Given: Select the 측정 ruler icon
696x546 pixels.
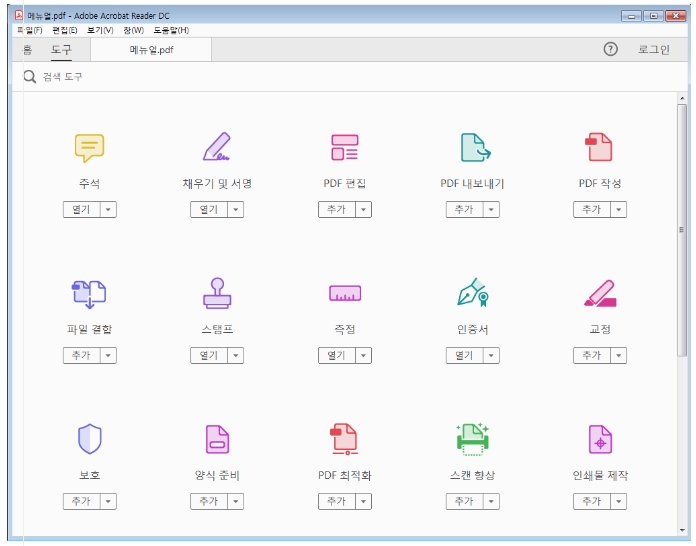Looking at the screenshot, I should (345, 293).
